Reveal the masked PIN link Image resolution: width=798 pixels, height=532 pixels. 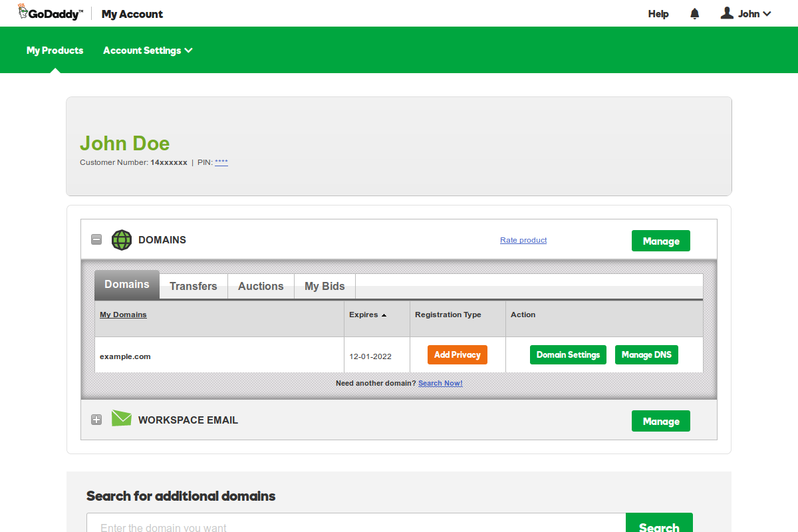click(221, 162)
